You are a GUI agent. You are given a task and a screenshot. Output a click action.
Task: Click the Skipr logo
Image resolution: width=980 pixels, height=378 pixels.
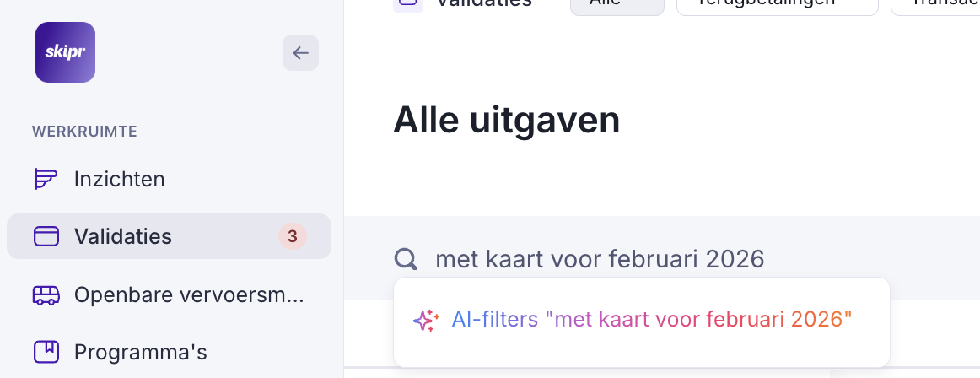(65, 52)
